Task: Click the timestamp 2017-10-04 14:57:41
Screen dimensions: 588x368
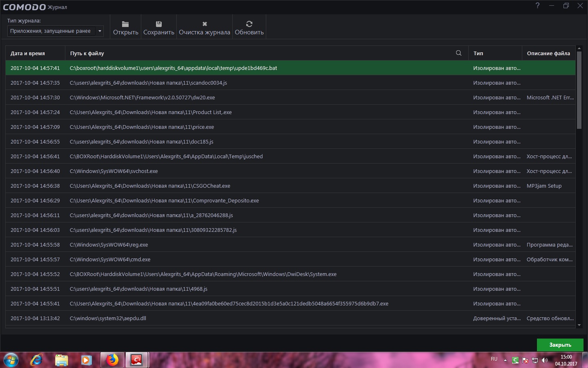Action: (35, 68)
